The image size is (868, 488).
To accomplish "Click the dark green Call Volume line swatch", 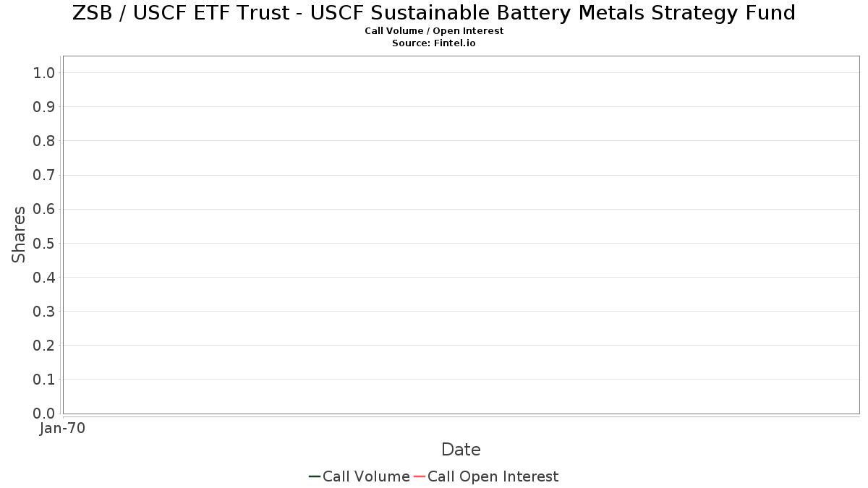I will pos(315,476).
